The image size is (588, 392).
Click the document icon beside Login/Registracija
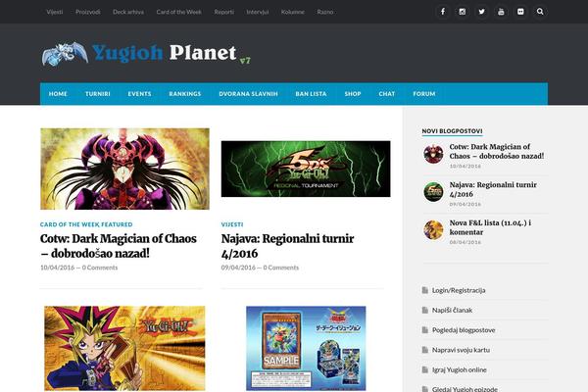[425, 290]
